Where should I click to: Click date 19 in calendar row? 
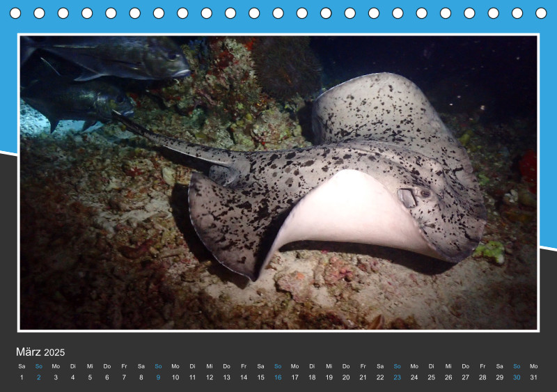click(329, 377)
